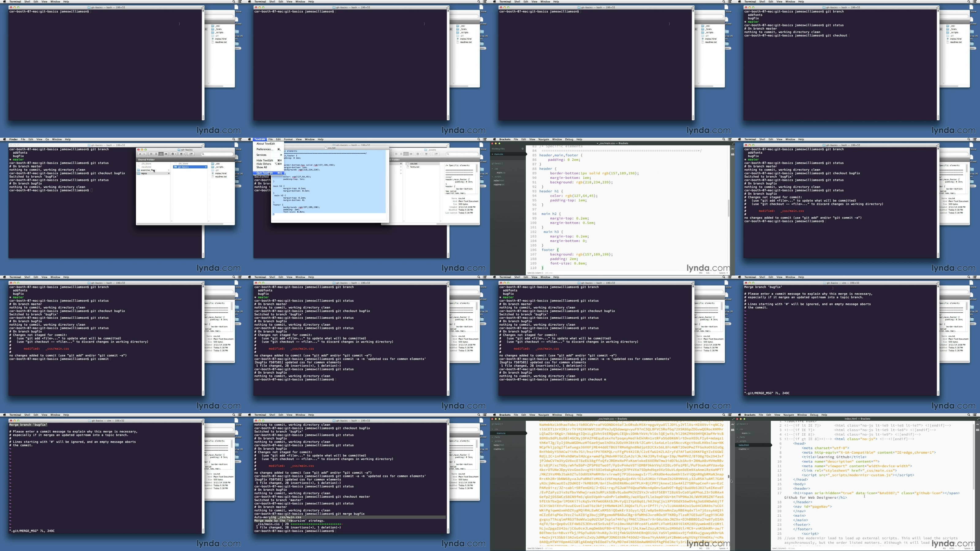This screenshot has width=980, height=551.
Task: Switch git-basics Finder window to icon view
Action: [151, 154]
